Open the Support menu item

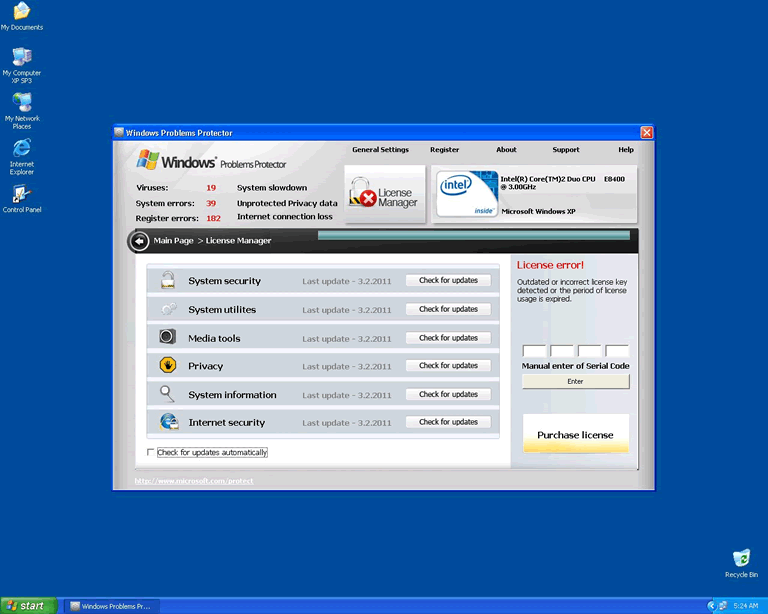point(565,150)
